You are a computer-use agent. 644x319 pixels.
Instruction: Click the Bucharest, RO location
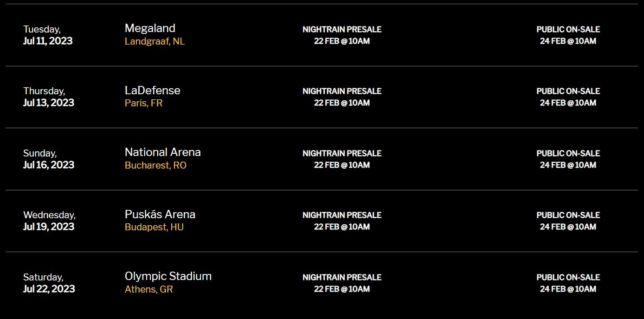[155, 165]
